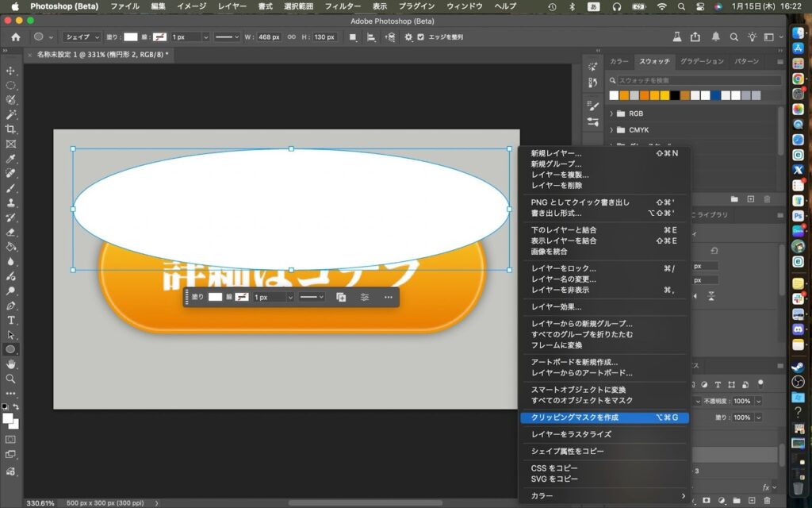Click the white fill color swatch in options bar

pos(131,37)
